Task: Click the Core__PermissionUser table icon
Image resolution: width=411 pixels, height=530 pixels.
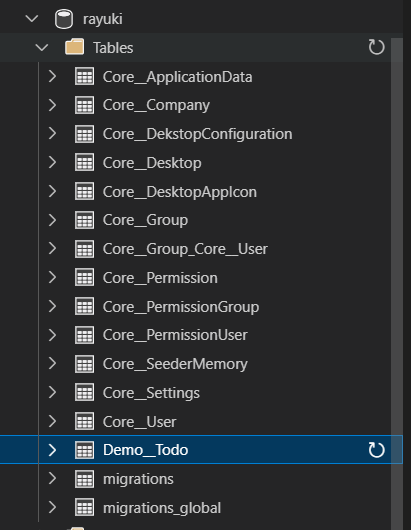Action: 84,335
